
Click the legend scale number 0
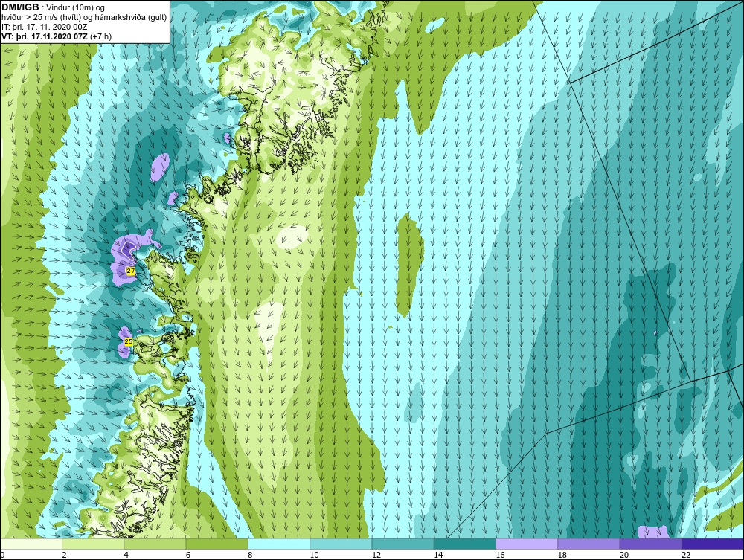2,556
